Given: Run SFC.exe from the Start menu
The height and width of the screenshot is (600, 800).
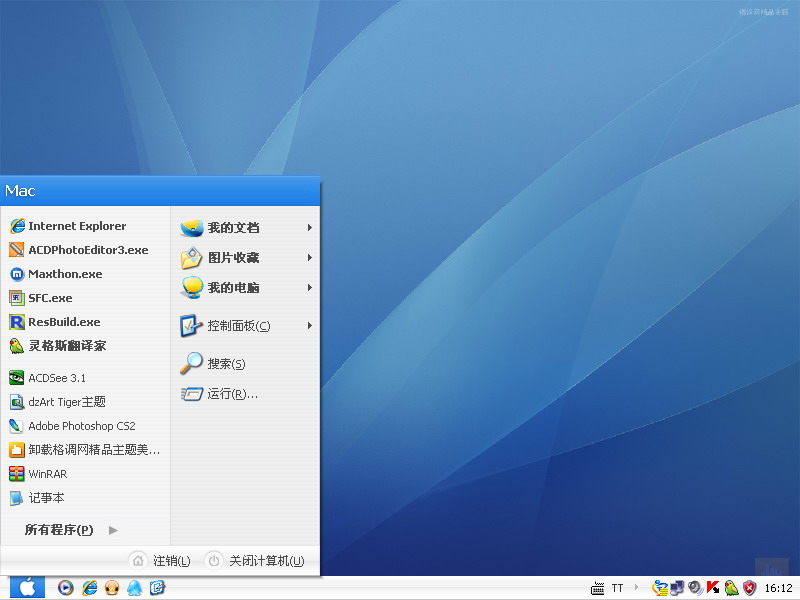Looking at the screenshot, I should pyautogui.click(x=86, y=297).
